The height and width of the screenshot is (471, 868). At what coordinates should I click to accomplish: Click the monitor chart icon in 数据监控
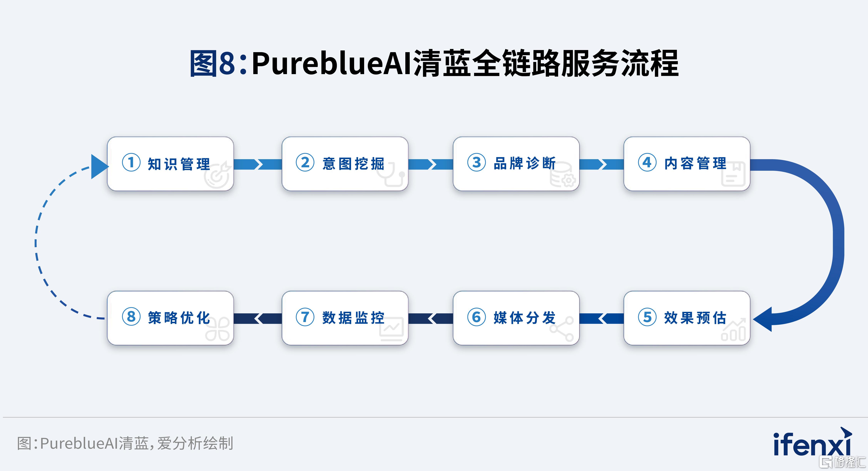(391, 329)
